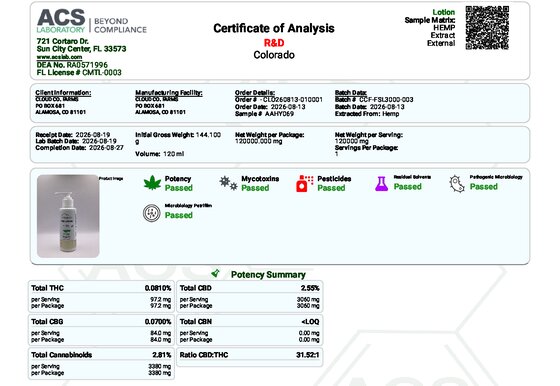Click the QR code image
This screenshot has width=560, height=386.
click(x=487, y=28)
